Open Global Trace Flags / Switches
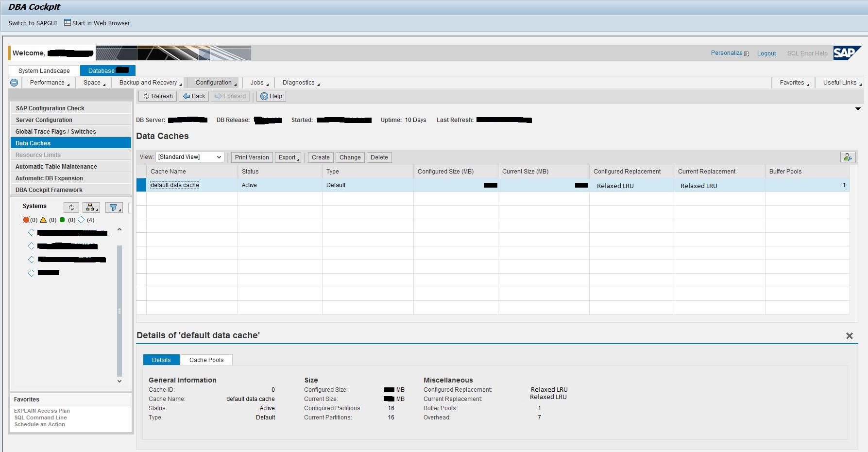868x452 pixels. pyautogui.click(x=71, y=132)
